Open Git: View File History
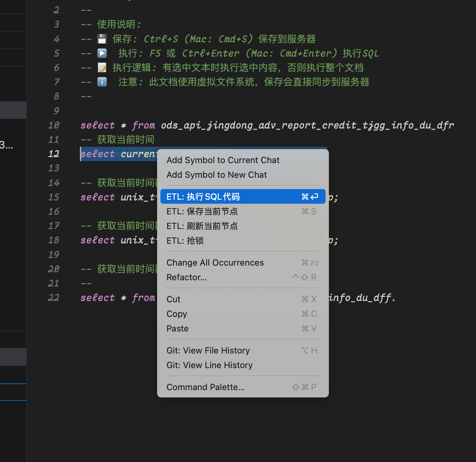The height and width of the screenshot is (462, 476). [243, 350]
